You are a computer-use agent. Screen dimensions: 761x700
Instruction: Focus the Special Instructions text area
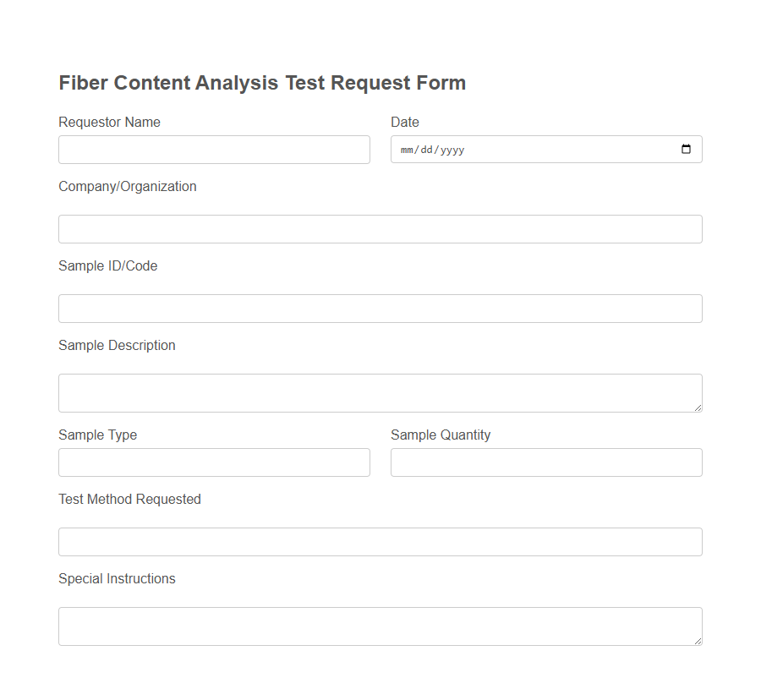click(x=380, y=626)
